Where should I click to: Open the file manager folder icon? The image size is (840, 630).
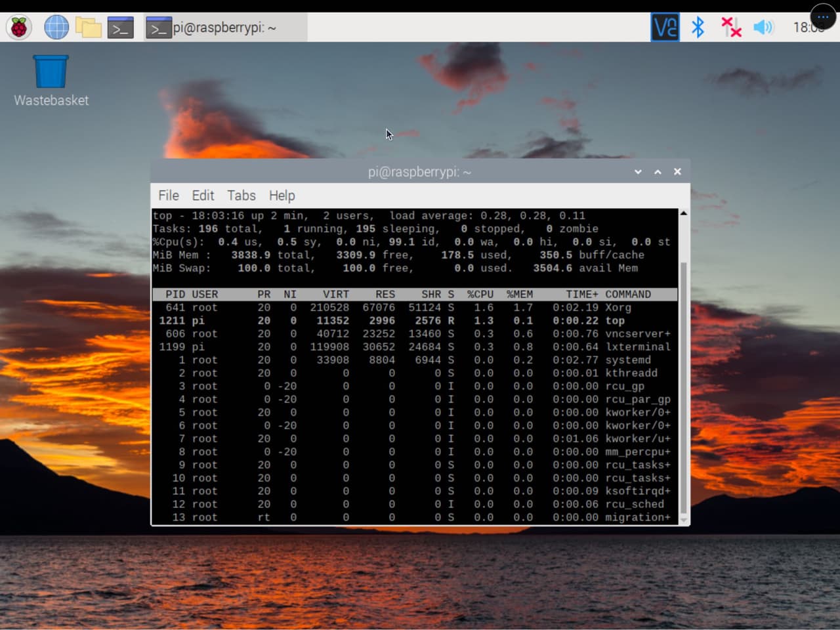click(89, 28)
